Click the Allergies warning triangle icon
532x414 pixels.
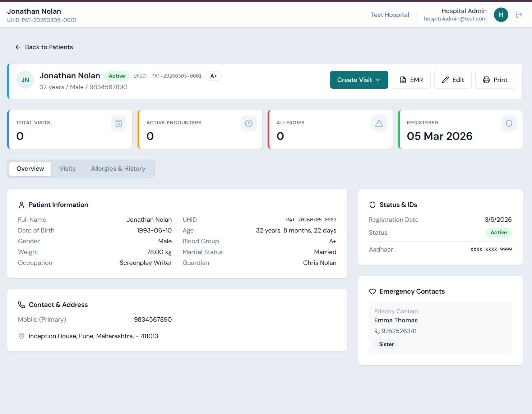(379, 123)
